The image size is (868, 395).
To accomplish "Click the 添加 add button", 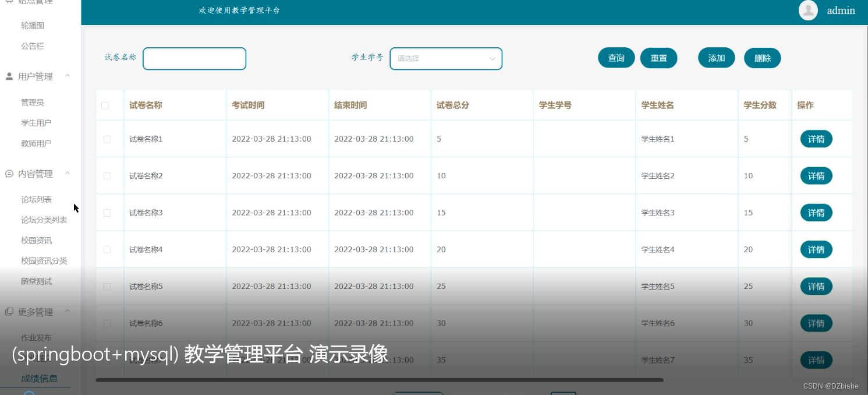I will 717,58.
